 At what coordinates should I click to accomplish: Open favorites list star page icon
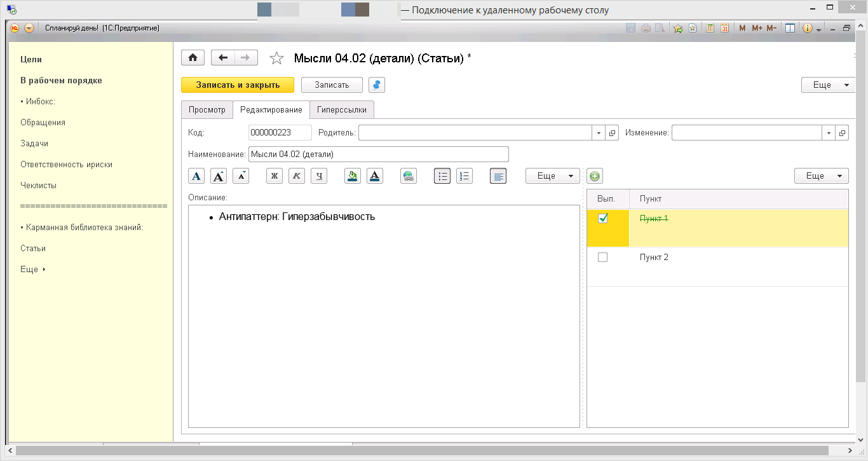(x=692, y=28)
